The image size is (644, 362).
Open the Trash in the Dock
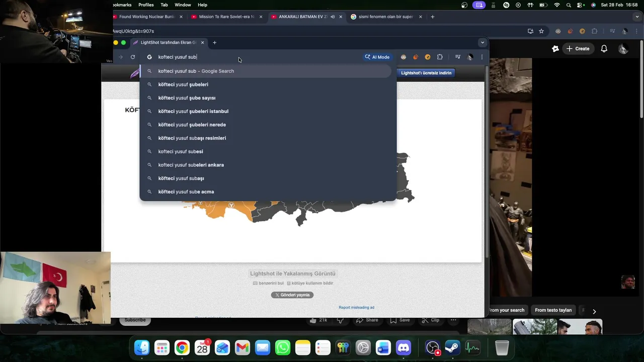click(x=502, y=347)
